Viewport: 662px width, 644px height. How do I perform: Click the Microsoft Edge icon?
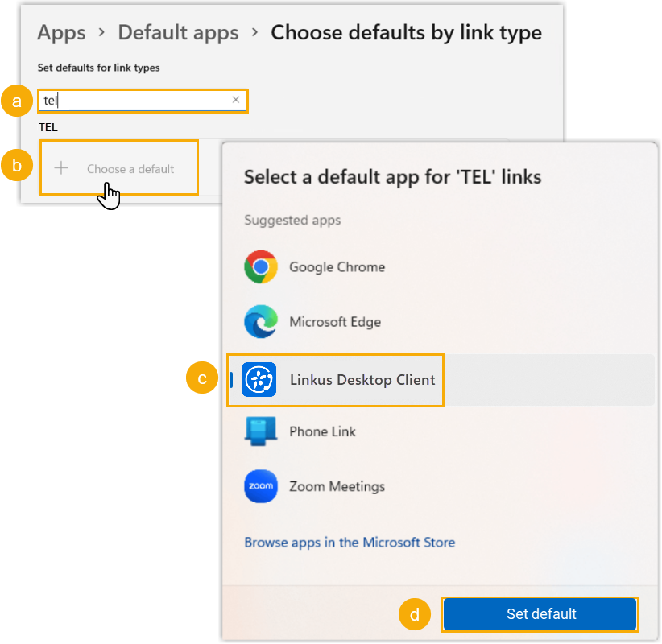(261, 321)
